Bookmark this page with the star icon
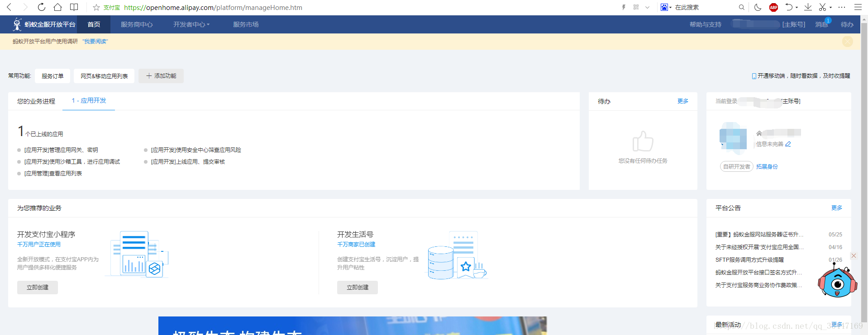This screenshot has width=868, height=335. click(x=96, y=7)
